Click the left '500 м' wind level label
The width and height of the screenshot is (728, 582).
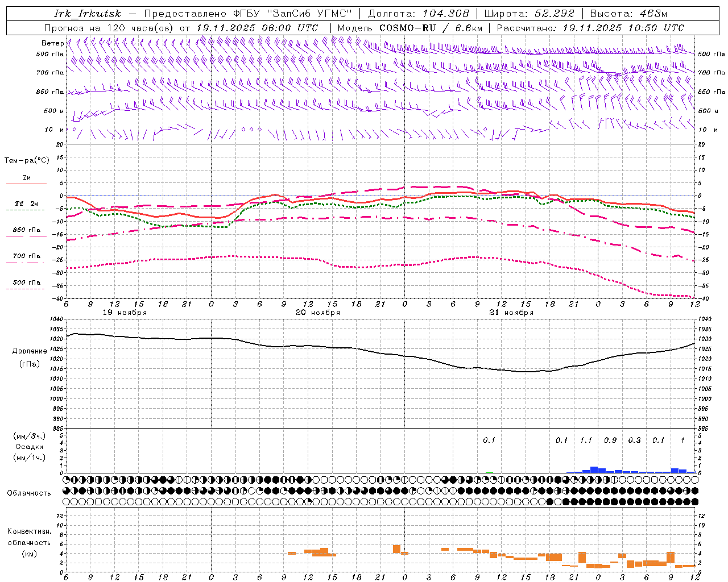[x=54, y=111]
